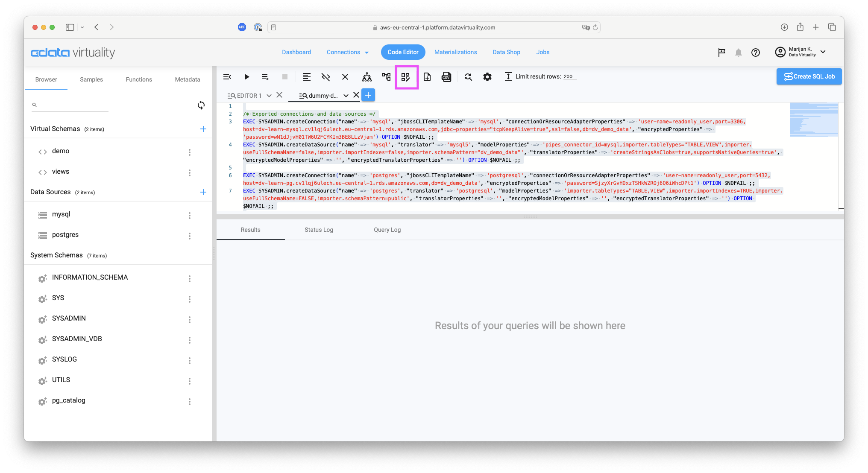Create a new file using the new-file icon

[427, 77]
